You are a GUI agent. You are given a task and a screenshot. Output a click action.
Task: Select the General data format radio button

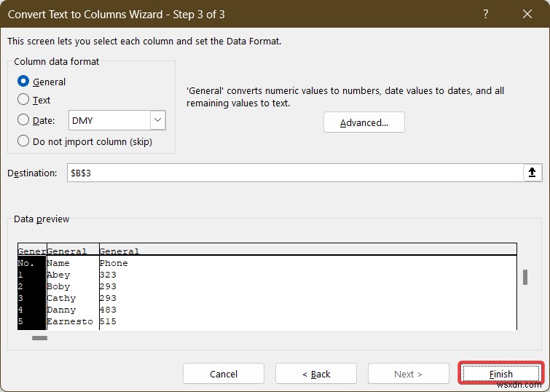[x=23, y=82]
